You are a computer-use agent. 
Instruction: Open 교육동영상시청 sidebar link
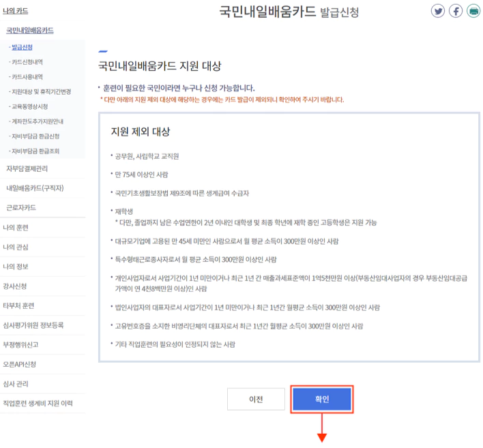click(x=29, y=106)
